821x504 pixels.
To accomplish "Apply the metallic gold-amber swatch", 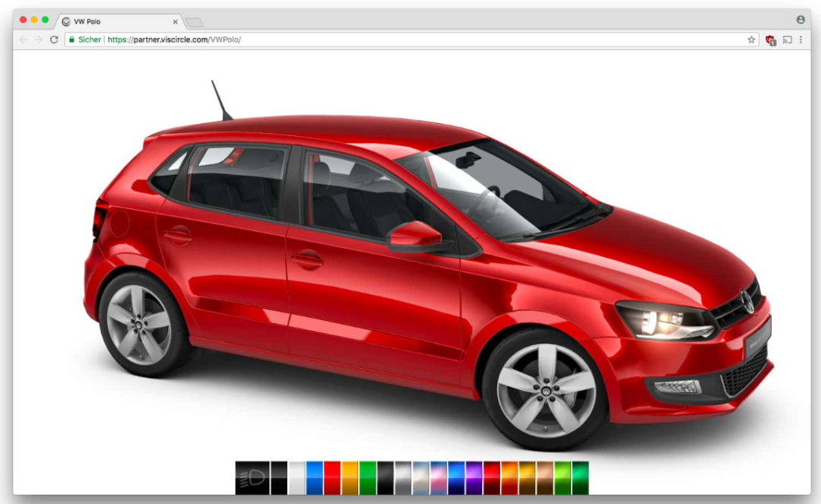I will coord(528,477).
